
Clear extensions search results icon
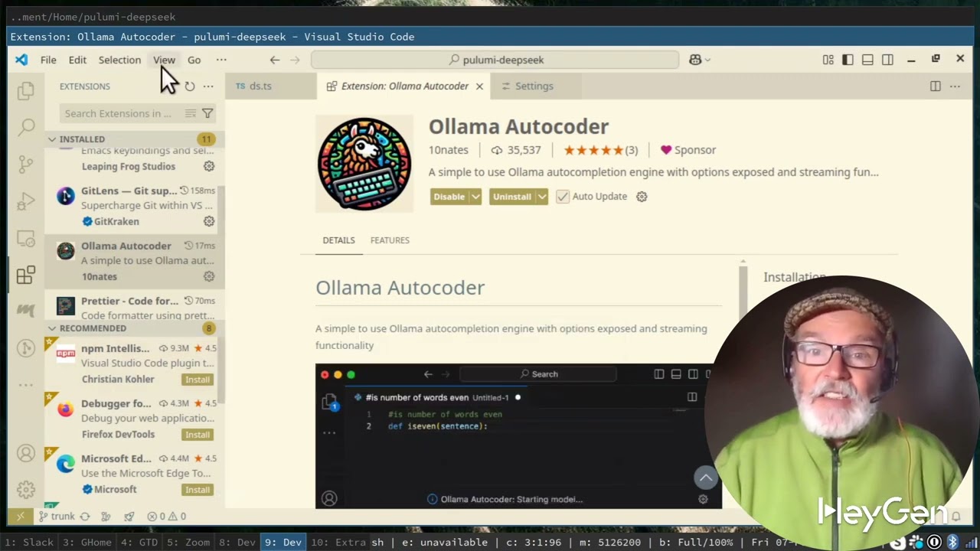point(191,113)
